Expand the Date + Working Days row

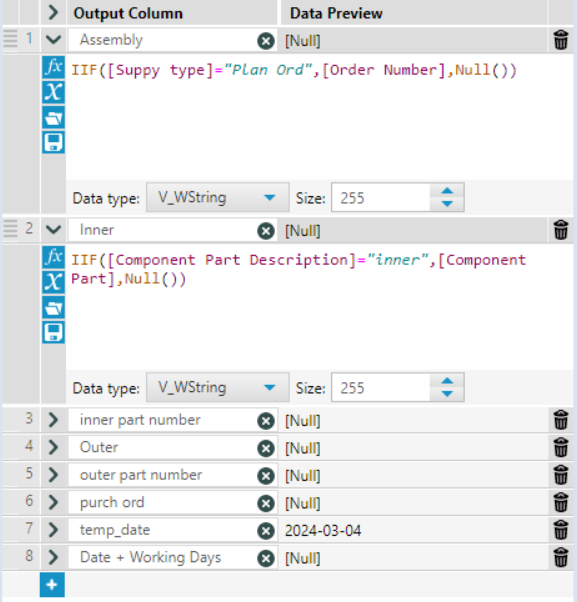point(53,557)
